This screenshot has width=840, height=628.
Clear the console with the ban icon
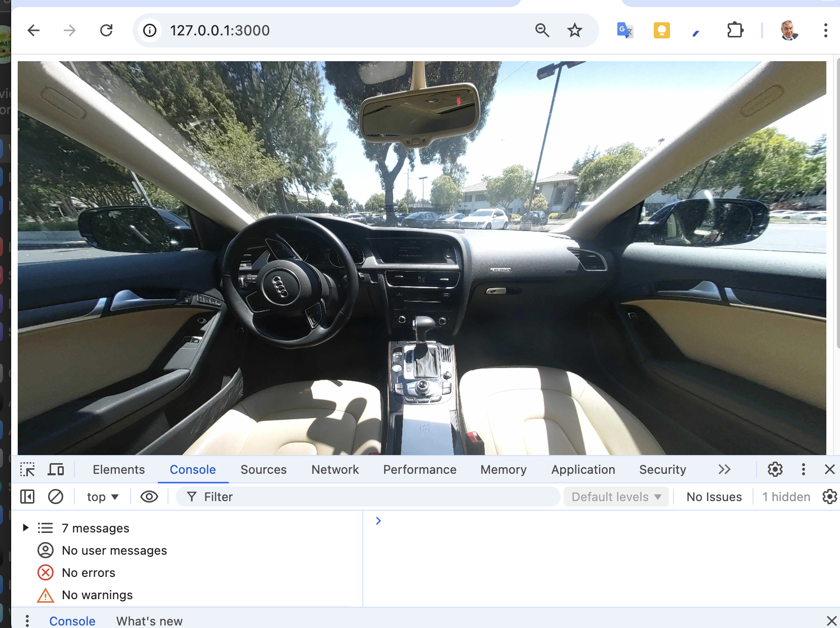[x=56, y=497]
